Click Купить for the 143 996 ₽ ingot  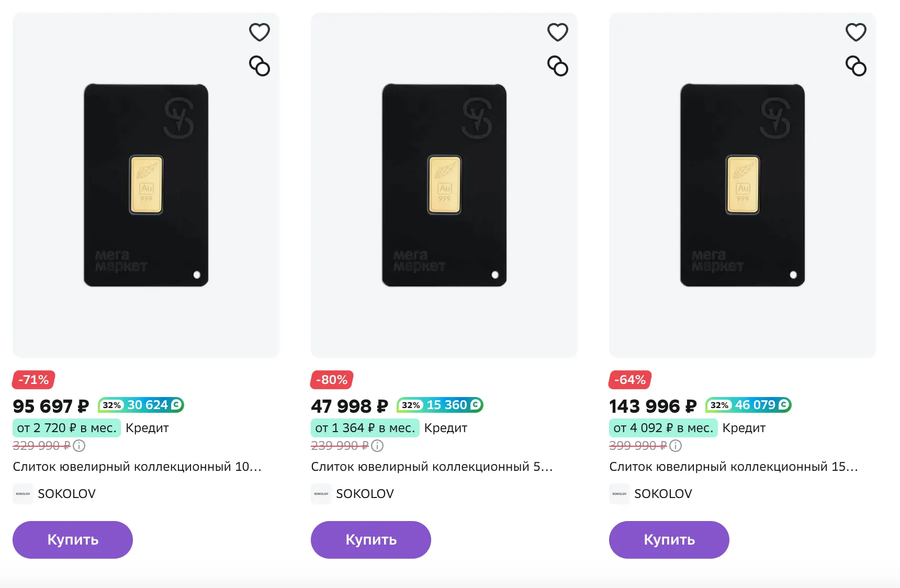point(669,539)
